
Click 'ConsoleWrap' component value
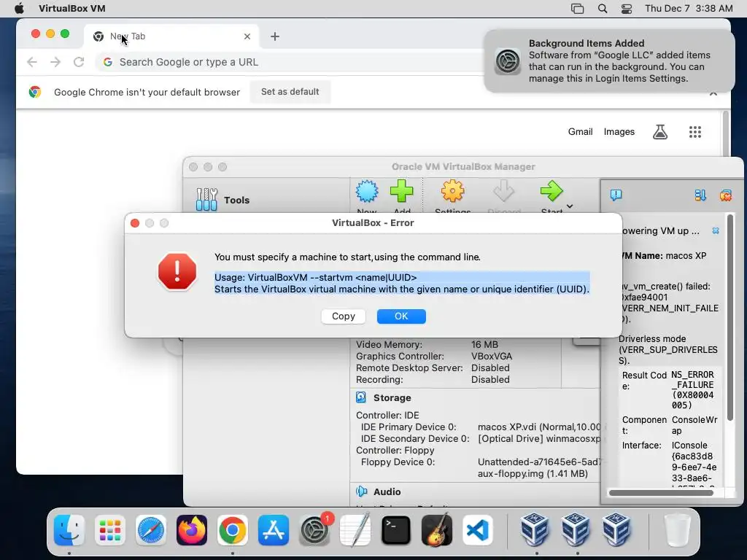click(x=694, y=425)
